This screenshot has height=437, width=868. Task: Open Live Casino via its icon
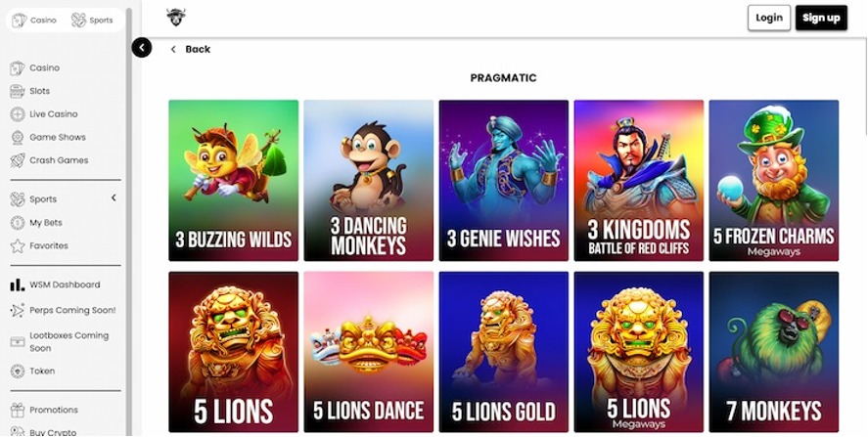coord(18,114)
